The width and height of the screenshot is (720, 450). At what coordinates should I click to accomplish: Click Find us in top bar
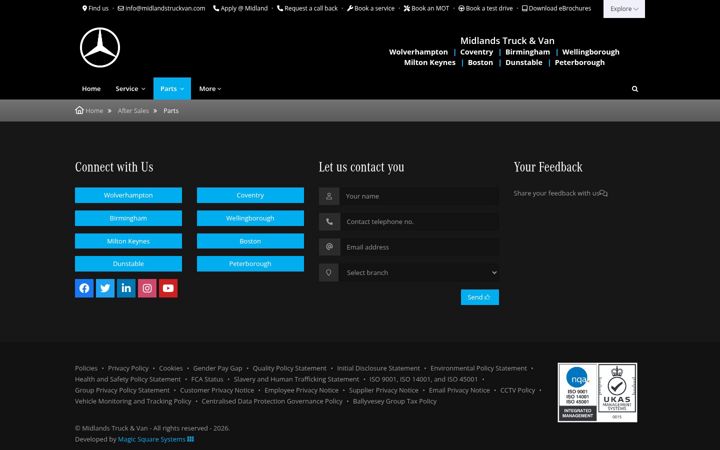[96, 8]
